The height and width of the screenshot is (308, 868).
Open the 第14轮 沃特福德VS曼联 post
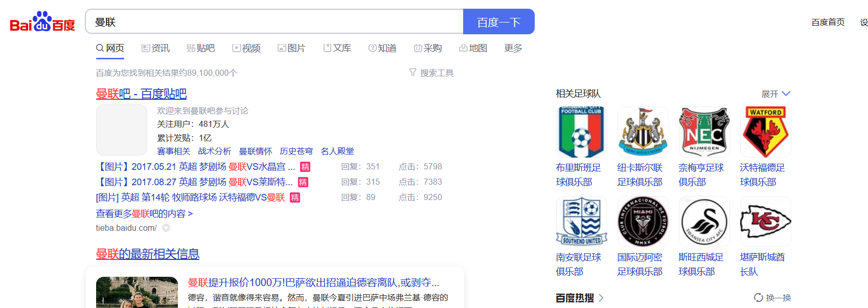pyautogui.click(x=190, y=197)
